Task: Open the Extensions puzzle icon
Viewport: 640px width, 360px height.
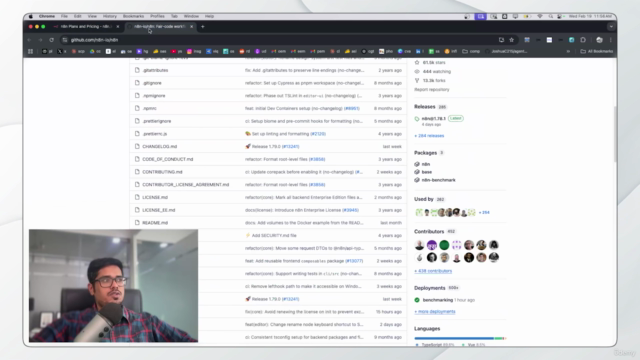Action: point(583,40)
